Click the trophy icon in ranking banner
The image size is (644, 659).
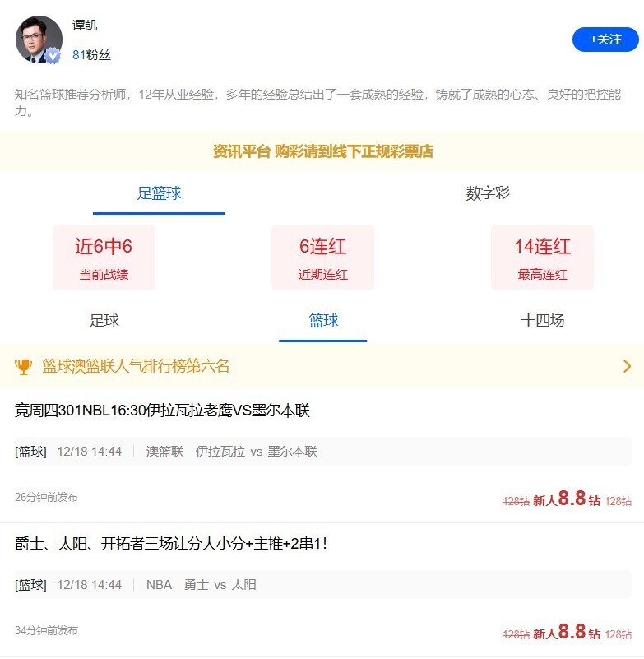point(24,366)
